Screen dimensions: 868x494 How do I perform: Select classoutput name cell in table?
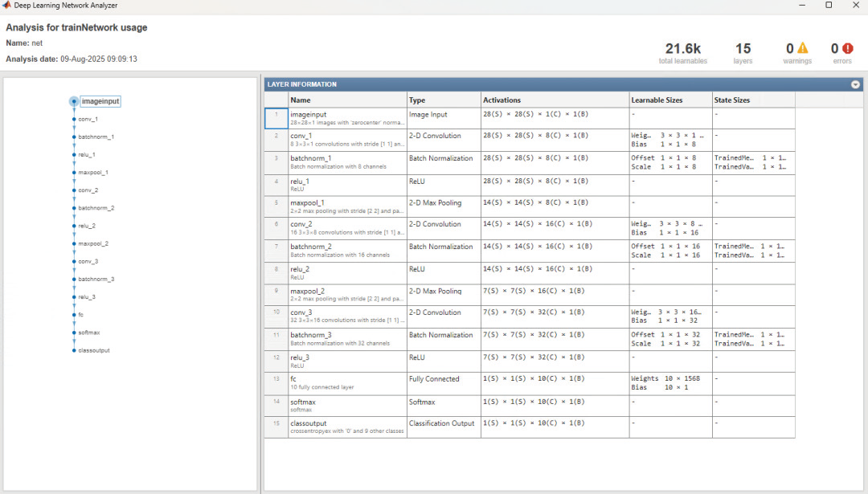tap(348, 427)
